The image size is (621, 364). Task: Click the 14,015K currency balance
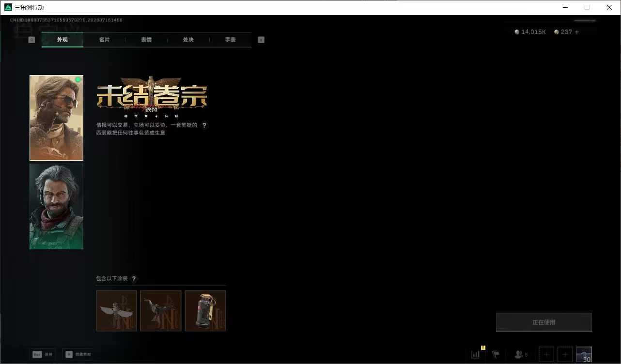click(x=530, y=32)
